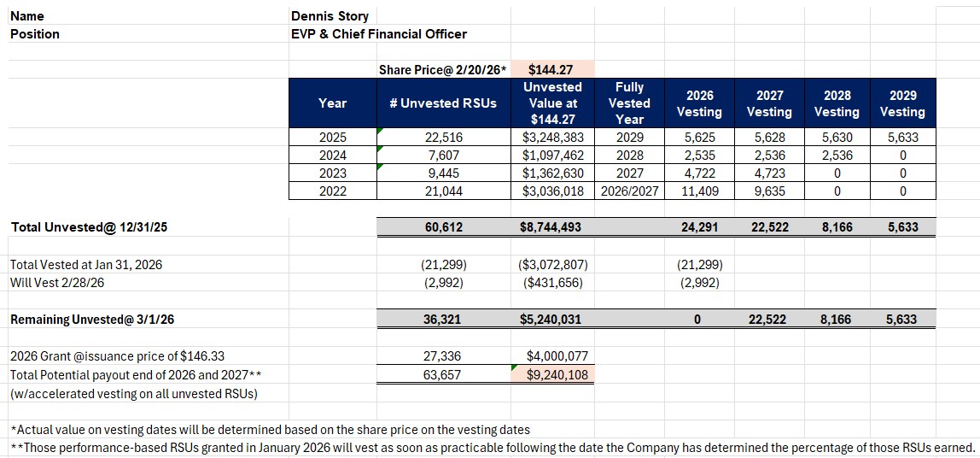The width and height of the screenshot is (980, 458).
Task: Select the "# Unvested RSUs" column header
Action: (442, 103)
